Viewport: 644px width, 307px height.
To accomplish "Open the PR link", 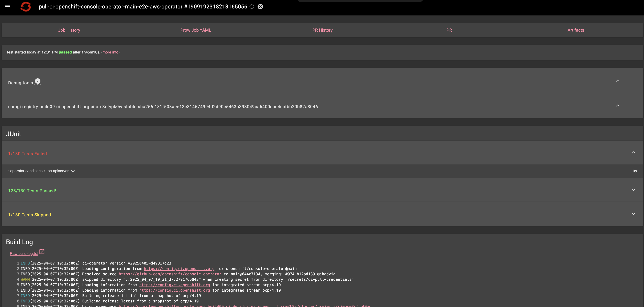I will 449,30.
